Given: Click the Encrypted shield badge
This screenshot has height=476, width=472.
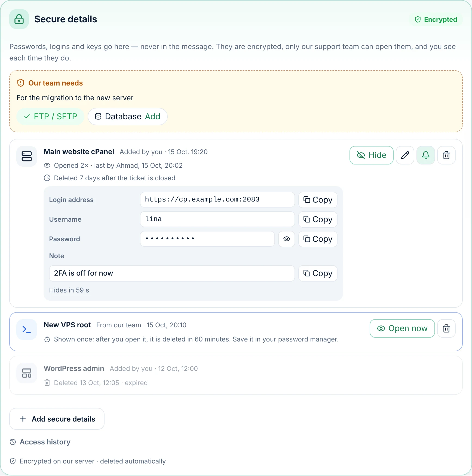Looking at the screenshot, I should tap(436, 20).
